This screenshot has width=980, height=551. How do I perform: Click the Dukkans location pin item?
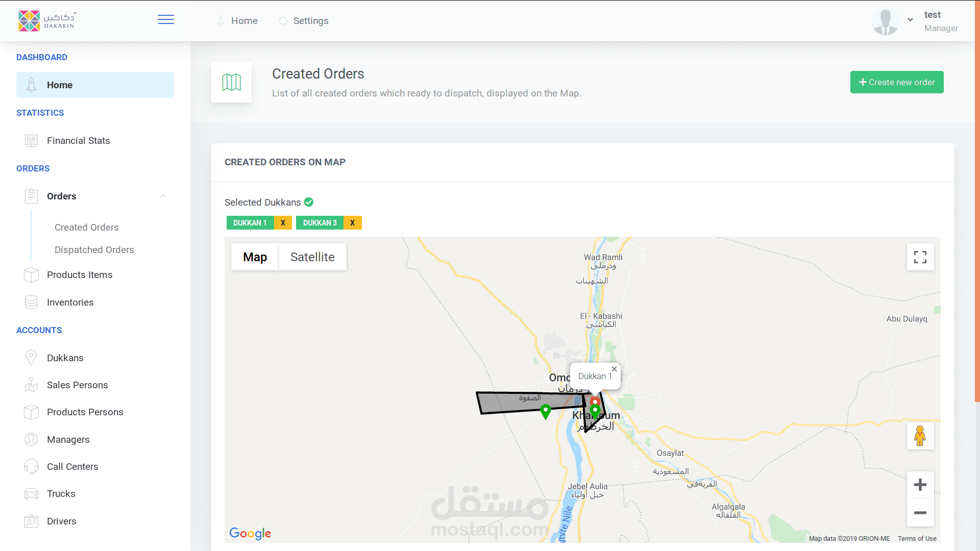[x=65, y=358]
